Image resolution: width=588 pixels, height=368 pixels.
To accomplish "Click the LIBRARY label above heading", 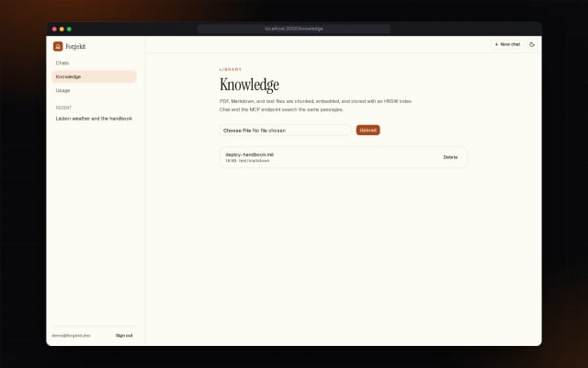I will click(231, 70).
